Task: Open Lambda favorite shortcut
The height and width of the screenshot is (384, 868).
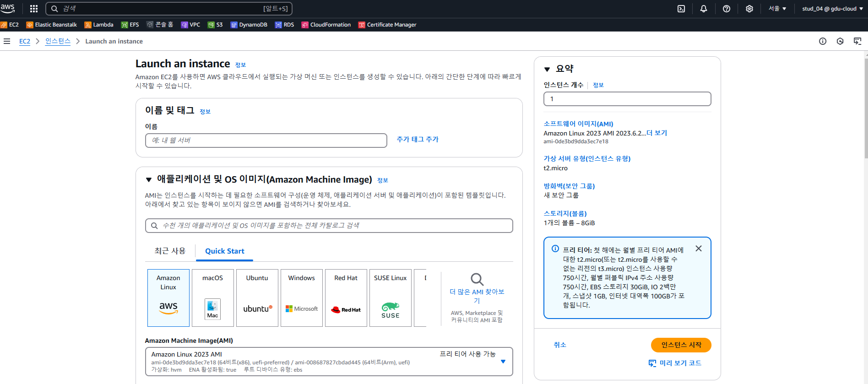Action: click(99, 25)
